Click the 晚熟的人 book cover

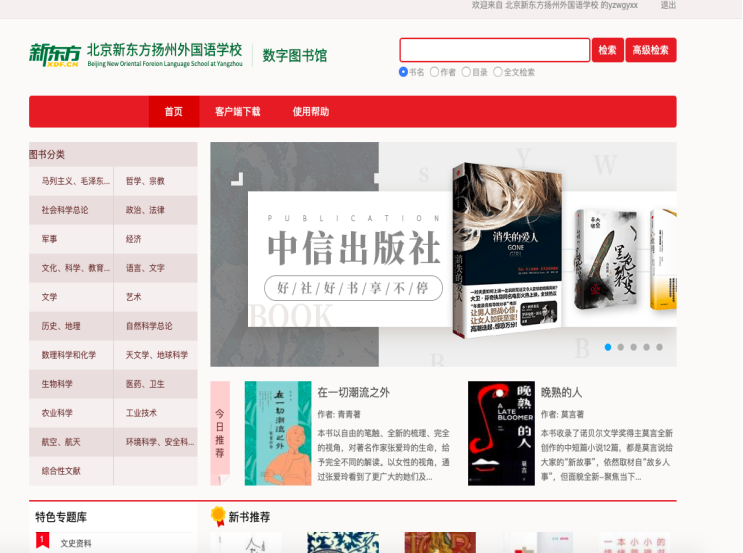point(501,433)
